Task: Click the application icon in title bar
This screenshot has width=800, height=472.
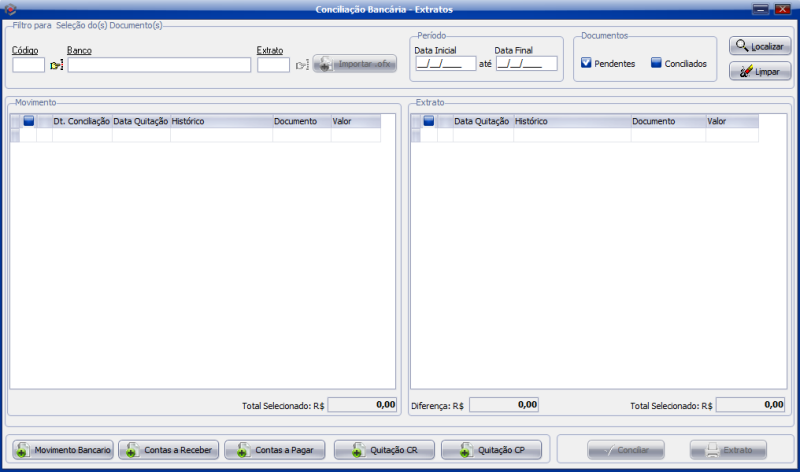Action: pos(10,8)
